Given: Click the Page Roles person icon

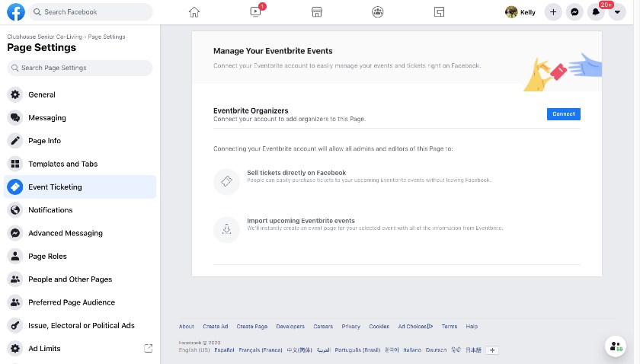Looking at the screenshot, I should pos(15,257).
